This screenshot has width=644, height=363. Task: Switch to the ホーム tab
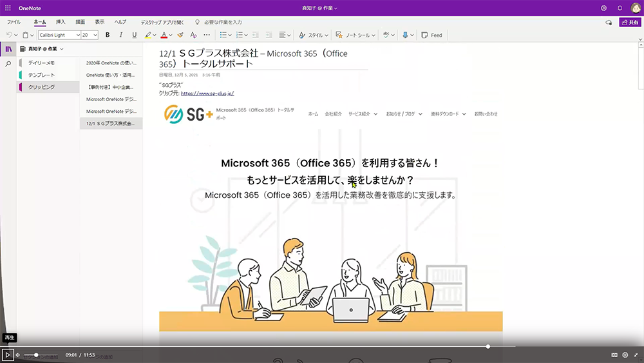[40, 22]
